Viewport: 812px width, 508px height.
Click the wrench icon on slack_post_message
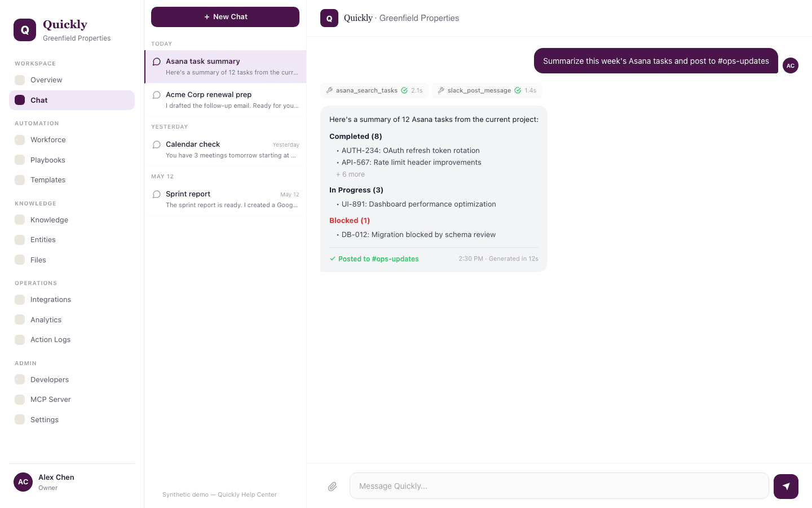[x=442, y=90]
